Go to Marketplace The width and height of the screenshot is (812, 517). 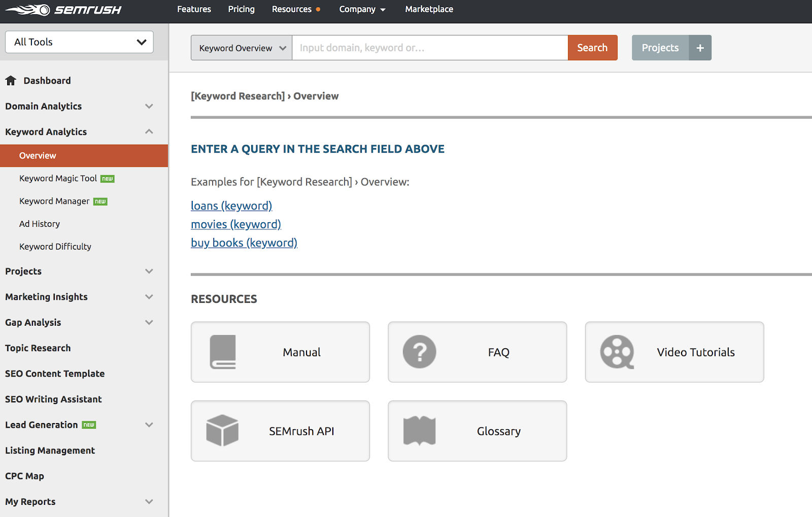pyautogui.click(x=429, y=9)
